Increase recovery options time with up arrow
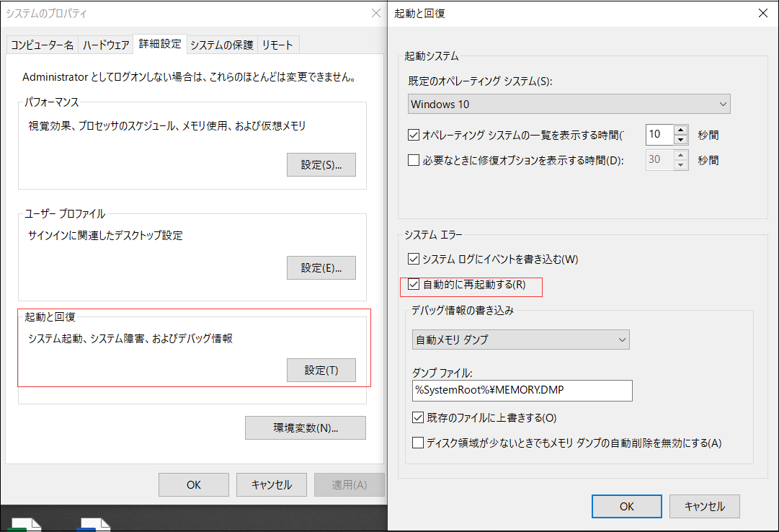This screenshot has width=779, height=532. tap(681, 155)
